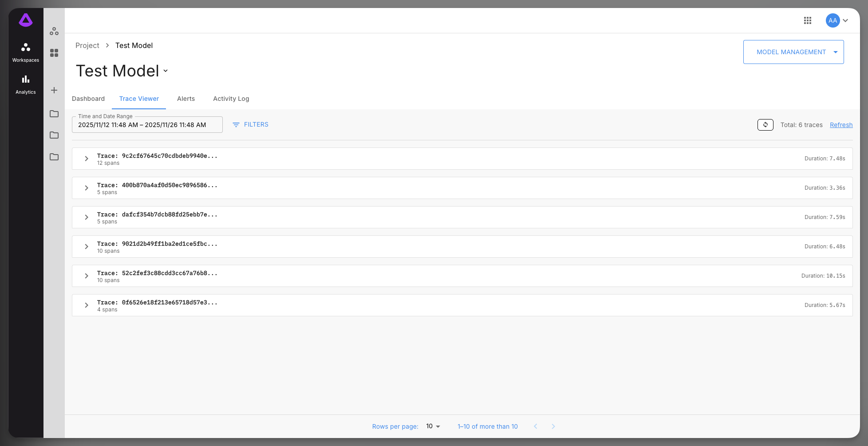Image resolution: width=868 pixels, height=446 pixels.
Task: Click the Duration: 7.59s text
Action: click(825, 217)
